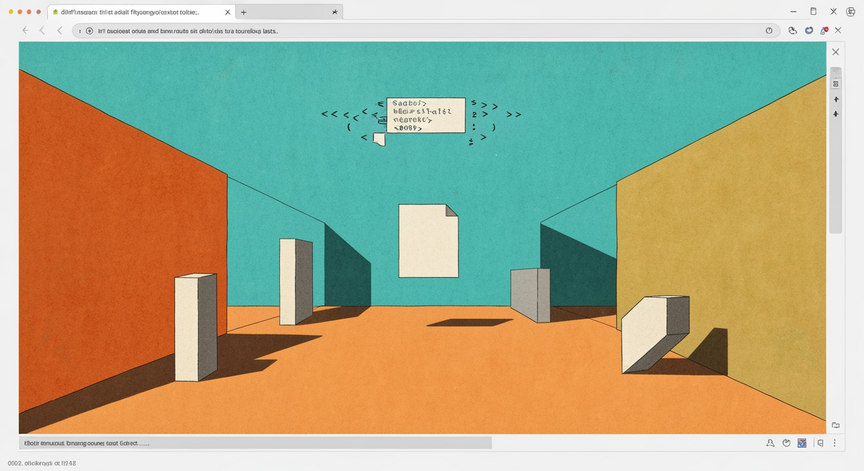
Task: Click the circled icon in the window's top-right corner
Action: pyautogui.click(x=851, y=12)
